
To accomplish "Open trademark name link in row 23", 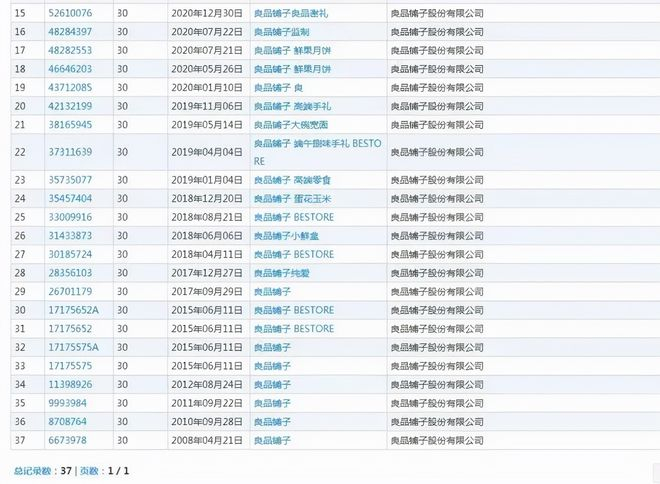I will tap(292, 180).
